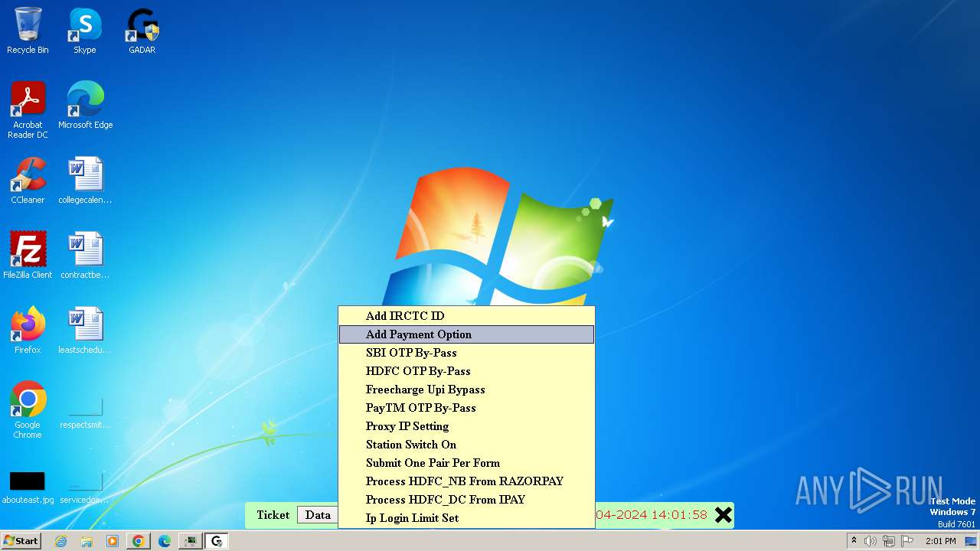Choose Add IRCTC ID menu entry
The image size is (980, 551).
click(x=466, y=316)
